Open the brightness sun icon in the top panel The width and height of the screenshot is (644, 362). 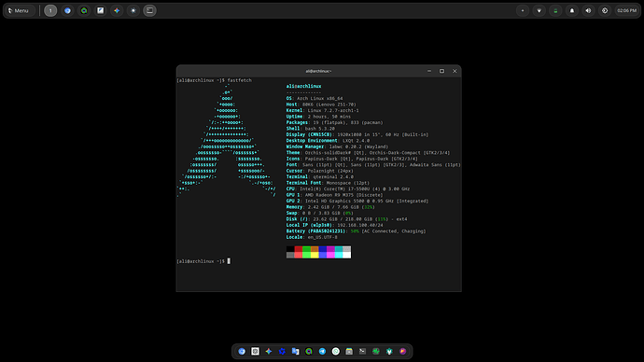click(x=133, y=10)
